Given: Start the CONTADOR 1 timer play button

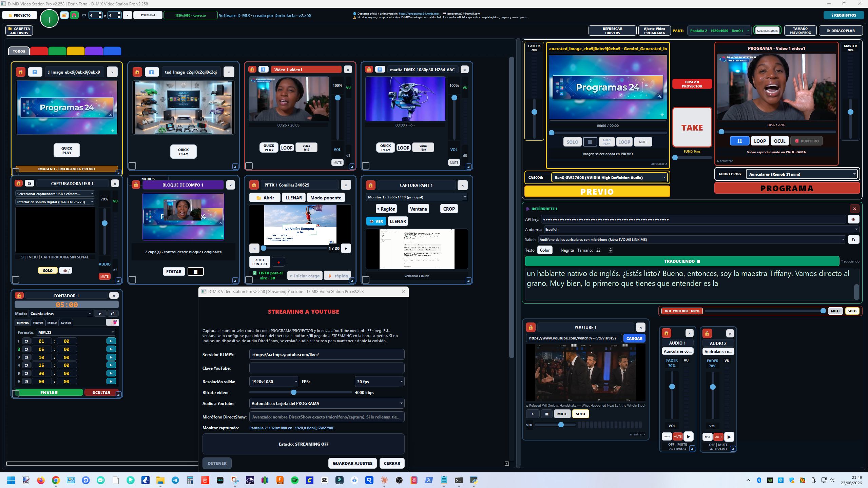Looking at the screenshot, I should (100, 314).
